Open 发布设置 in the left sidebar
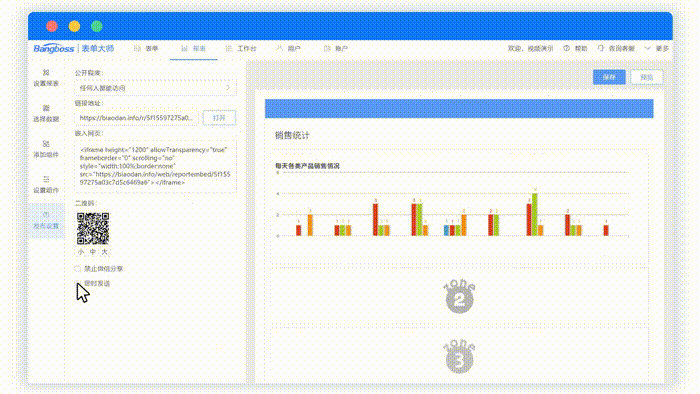 pos(46,220)
